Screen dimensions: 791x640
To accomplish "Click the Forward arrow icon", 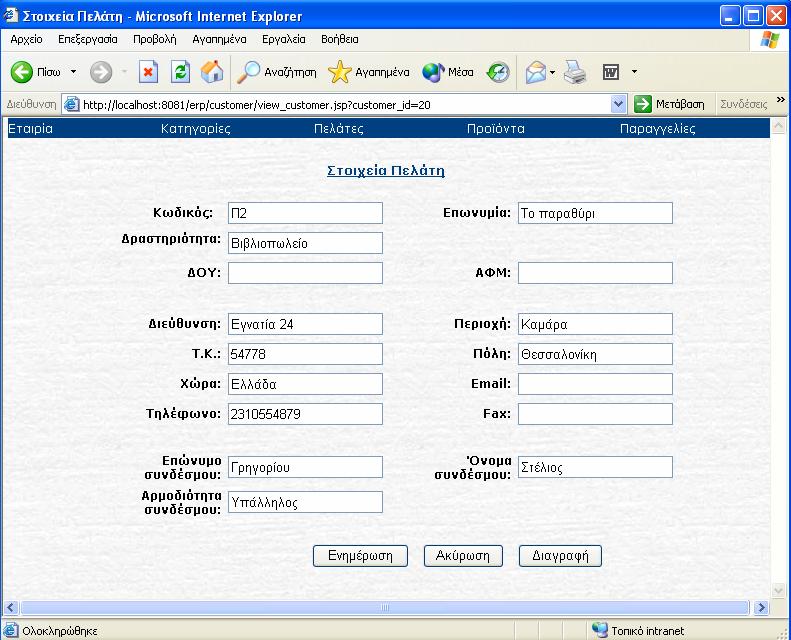I will pyautogui.click(x=101, y=72).
